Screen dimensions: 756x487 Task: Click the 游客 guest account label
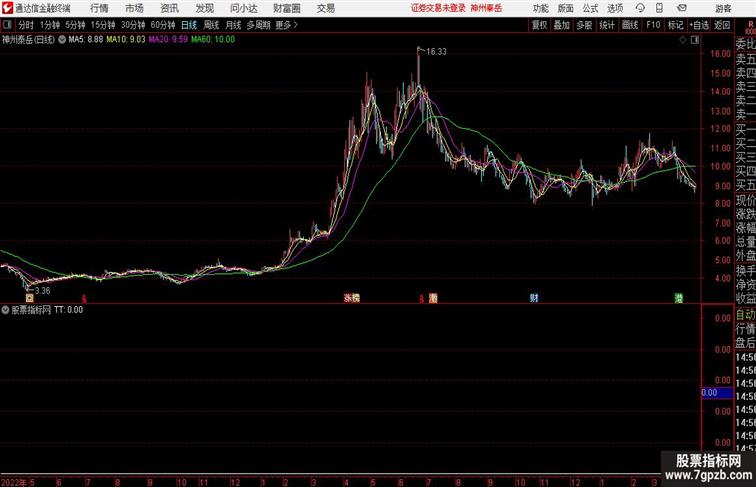pyautogui.click(x=723, y=8)
